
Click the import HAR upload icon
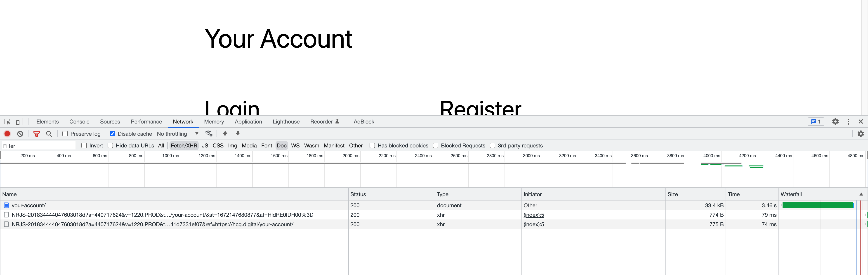click(x=225, y=134)
